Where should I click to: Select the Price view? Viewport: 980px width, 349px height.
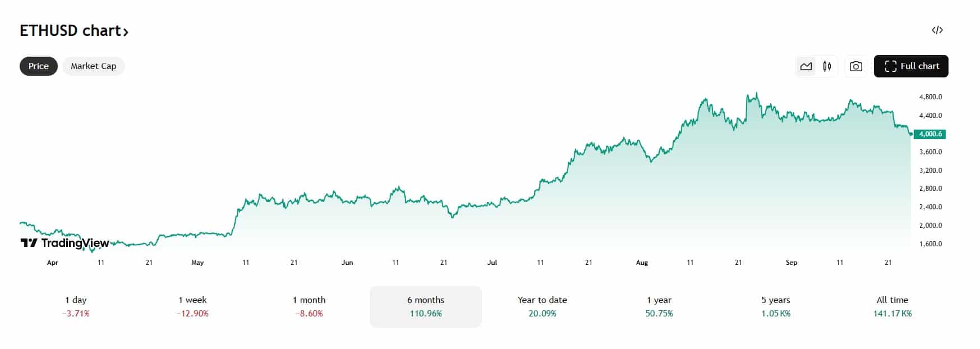[38, 66]
